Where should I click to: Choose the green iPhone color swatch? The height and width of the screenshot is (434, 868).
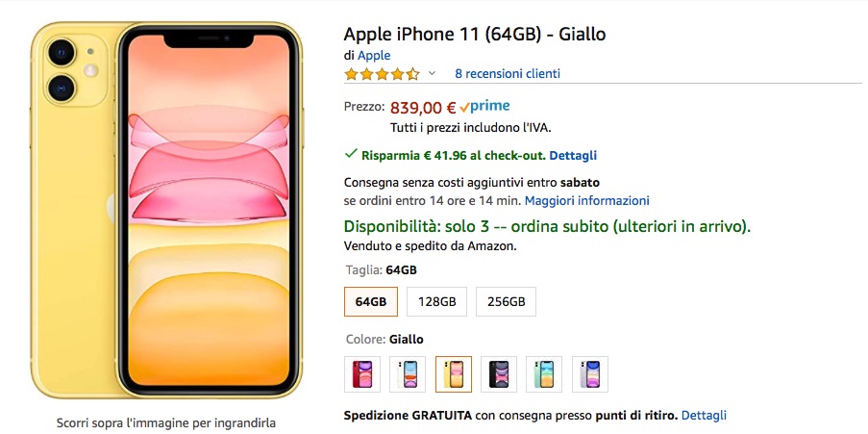click(x=545, y=374)
